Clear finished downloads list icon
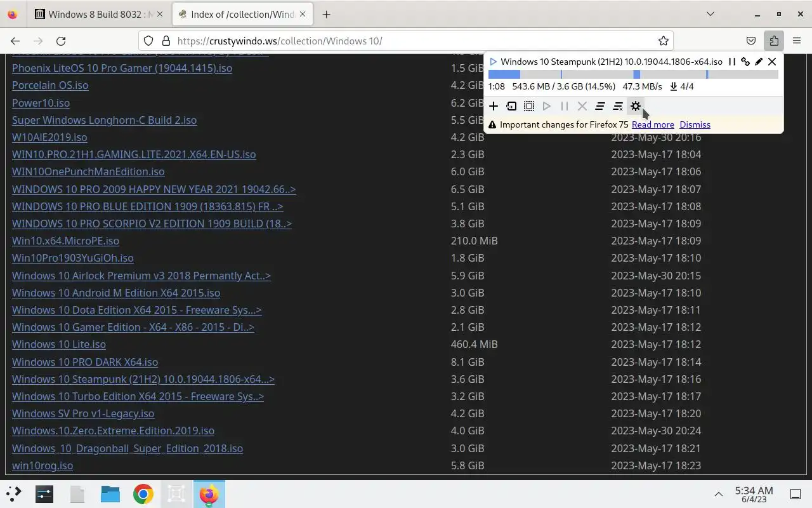 [x=618, y=106]
